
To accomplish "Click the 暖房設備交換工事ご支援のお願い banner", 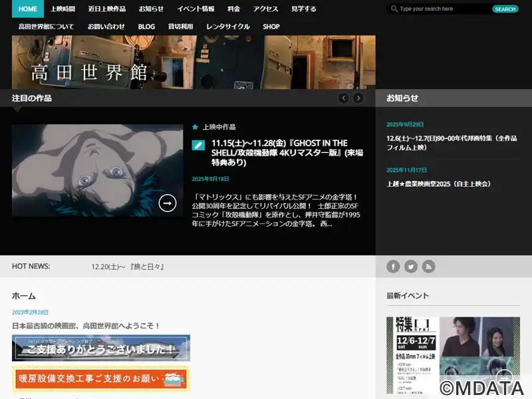I will (101, 378).
